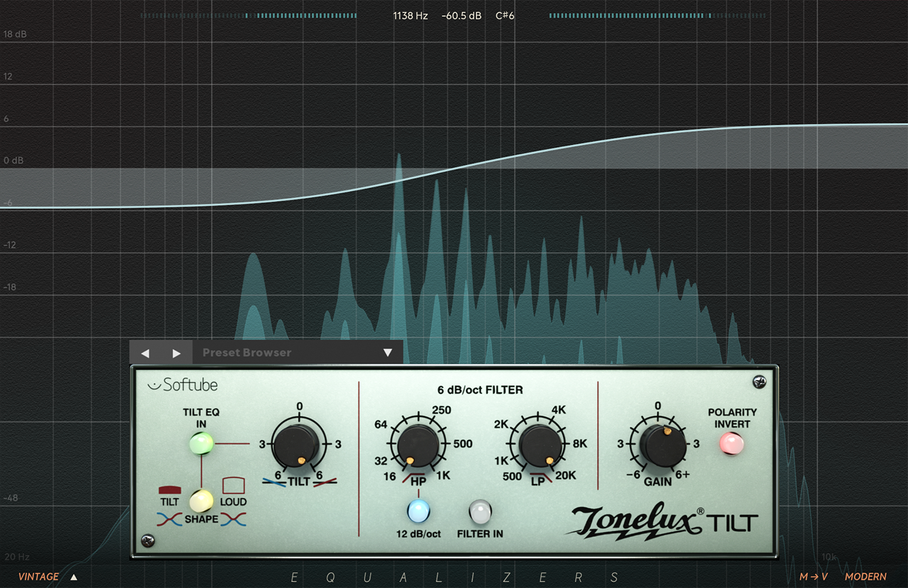Toggle the Polarity Invert red LED
Image resolution: width=908 pixels, height=588 pixels.
[x=731, y=444]
